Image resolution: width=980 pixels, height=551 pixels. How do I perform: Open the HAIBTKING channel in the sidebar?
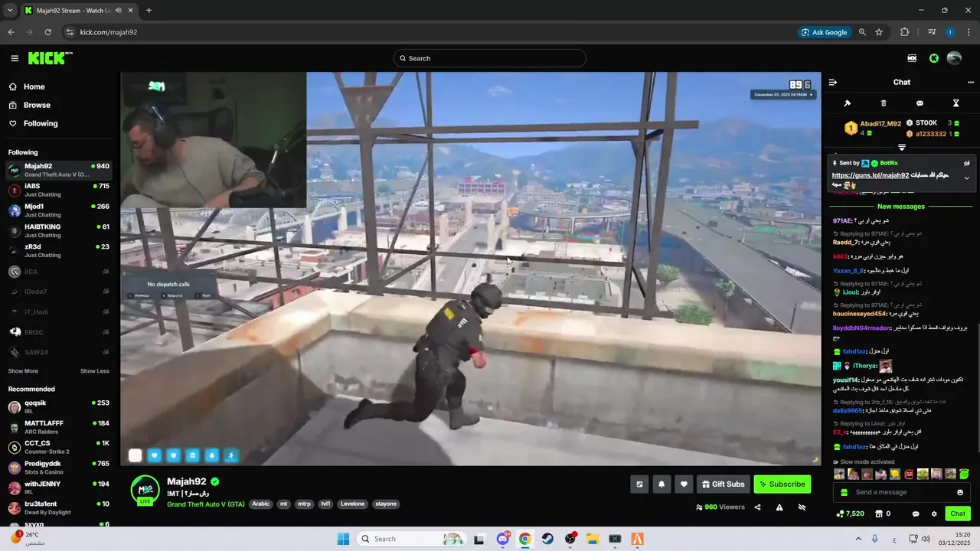coord(59,230)
